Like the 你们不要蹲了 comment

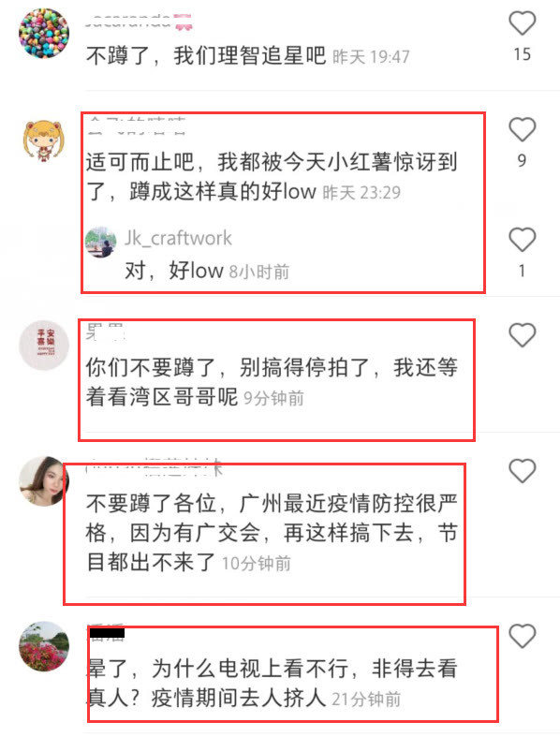pyautogui.click(x=522, y=335)
